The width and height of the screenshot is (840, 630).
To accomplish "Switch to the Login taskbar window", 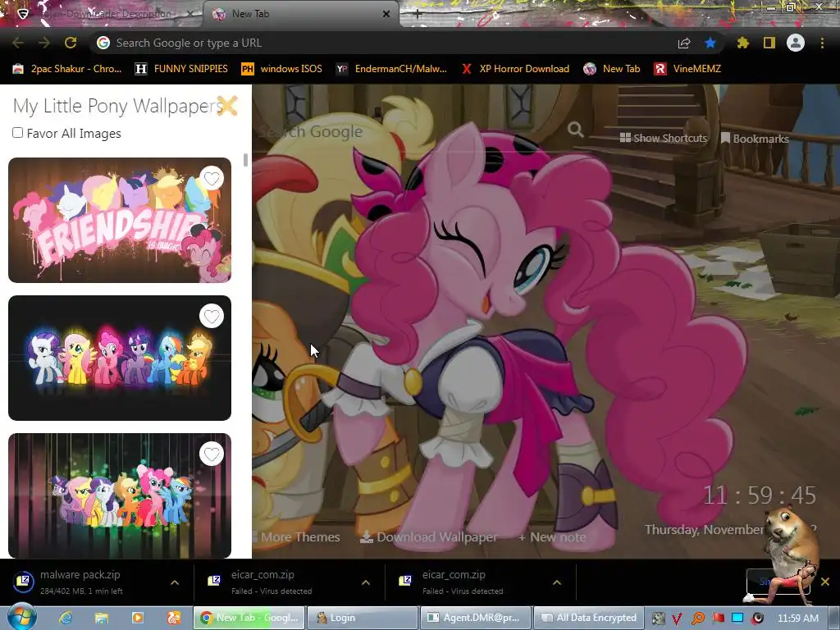I will [362, 618].
